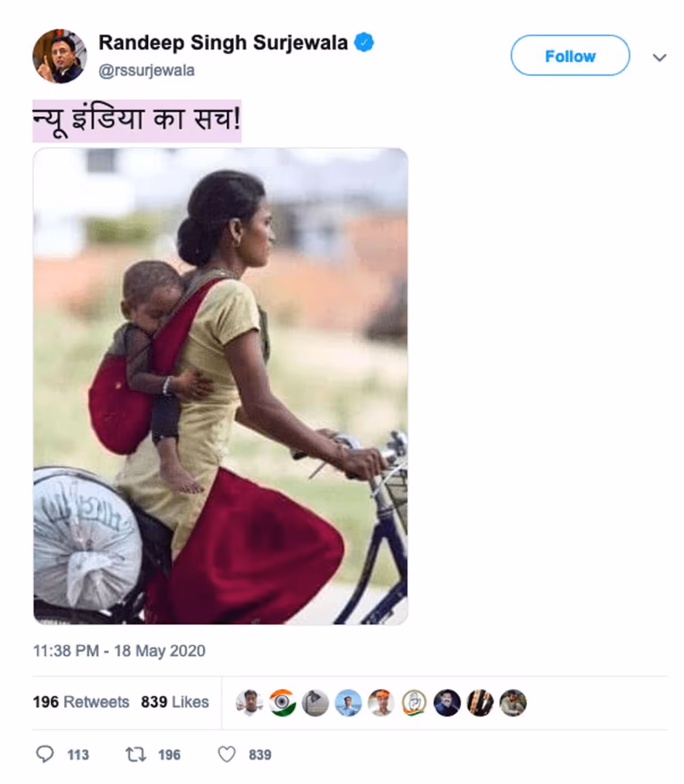The width and height of the screenshot is (684, 784).
Task: Open the Indian flag avatar liker profile
Action: point(282,702)
